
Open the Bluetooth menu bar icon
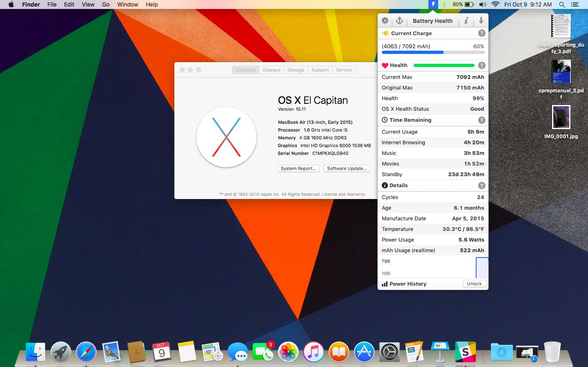444,4
